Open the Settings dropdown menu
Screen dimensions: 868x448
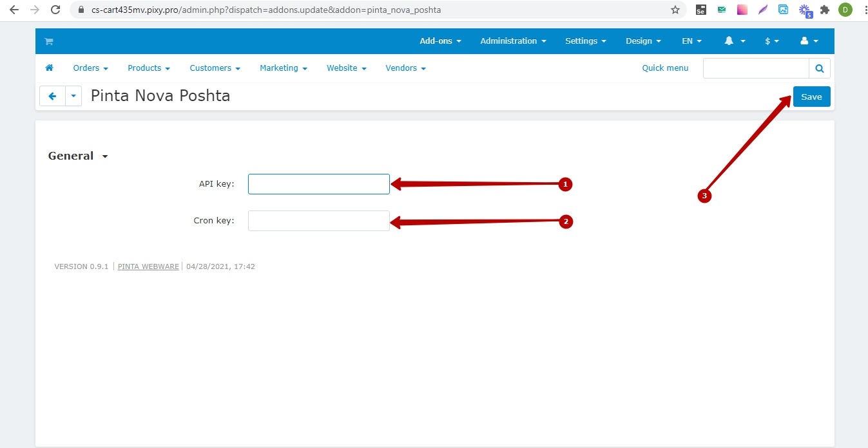pos(586,41)
